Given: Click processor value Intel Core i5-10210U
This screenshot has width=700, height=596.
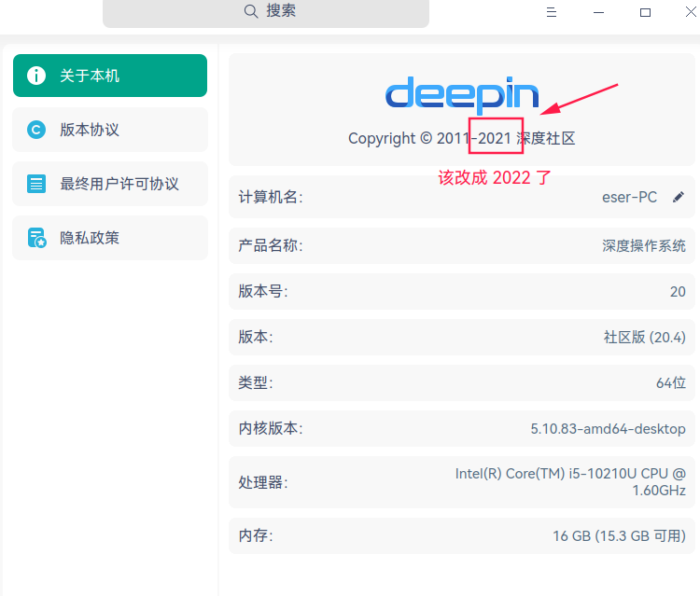Looking at the screenshot, I should (x=570, y=482).
